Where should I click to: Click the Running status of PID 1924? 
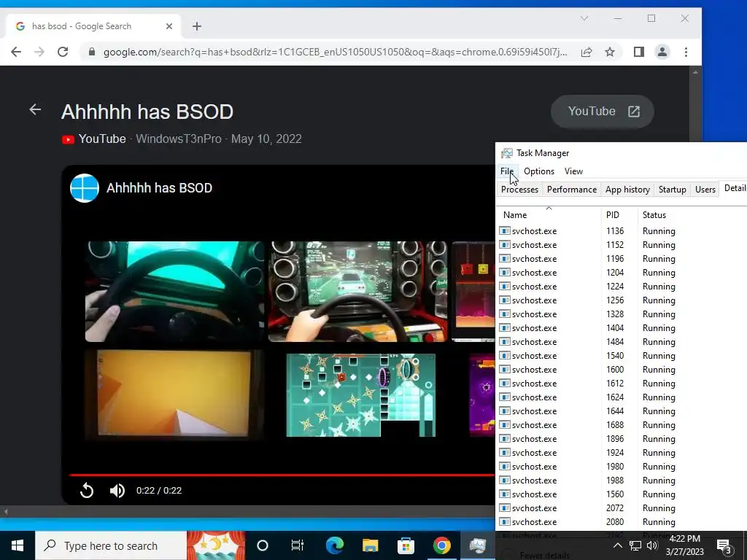[x=659, y=453]
